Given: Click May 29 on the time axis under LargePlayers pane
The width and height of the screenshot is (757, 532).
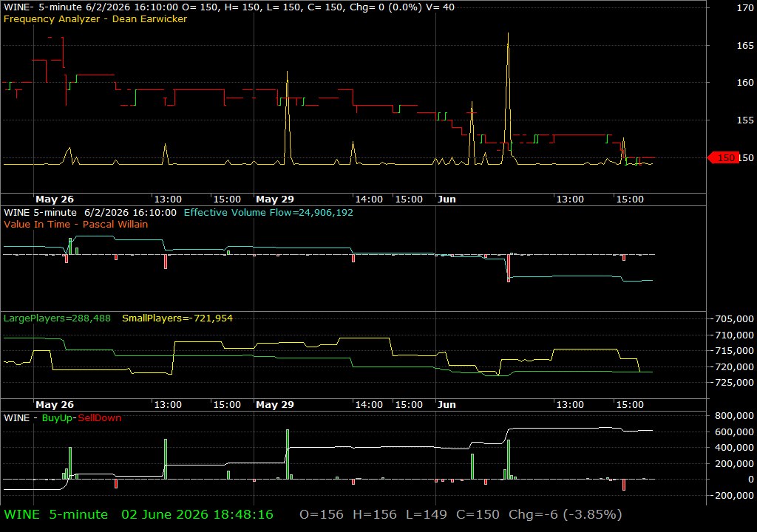Looking at the screenshot, I should [x=275, y=405].
